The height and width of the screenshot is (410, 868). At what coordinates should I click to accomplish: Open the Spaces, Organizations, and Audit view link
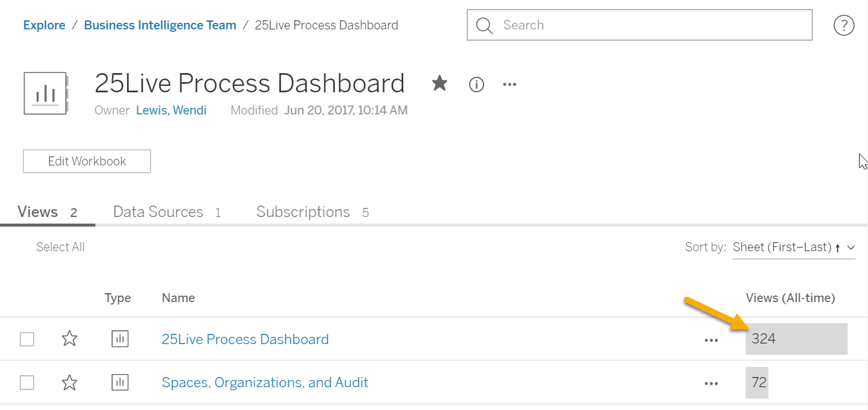[x=265, y=382]
